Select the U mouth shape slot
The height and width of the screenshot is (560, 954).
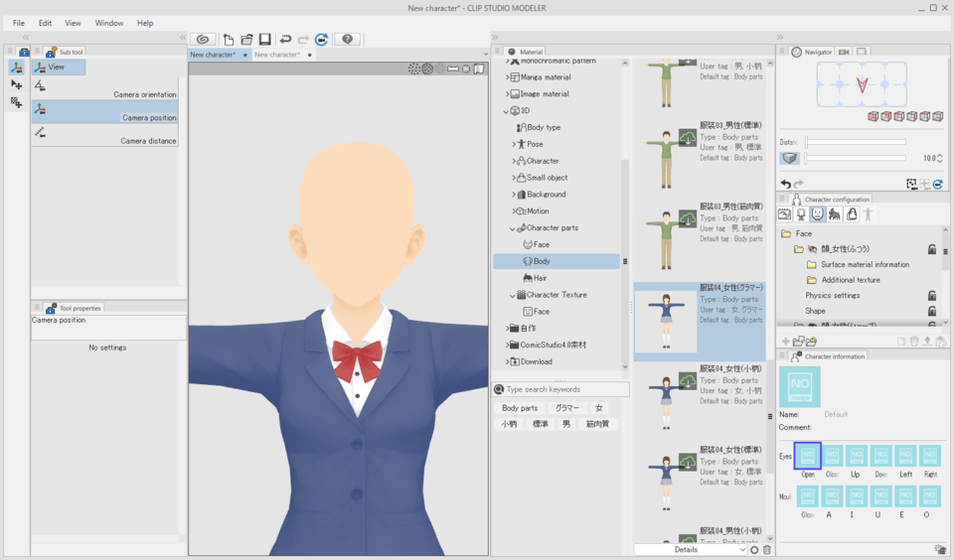point(881,496)
